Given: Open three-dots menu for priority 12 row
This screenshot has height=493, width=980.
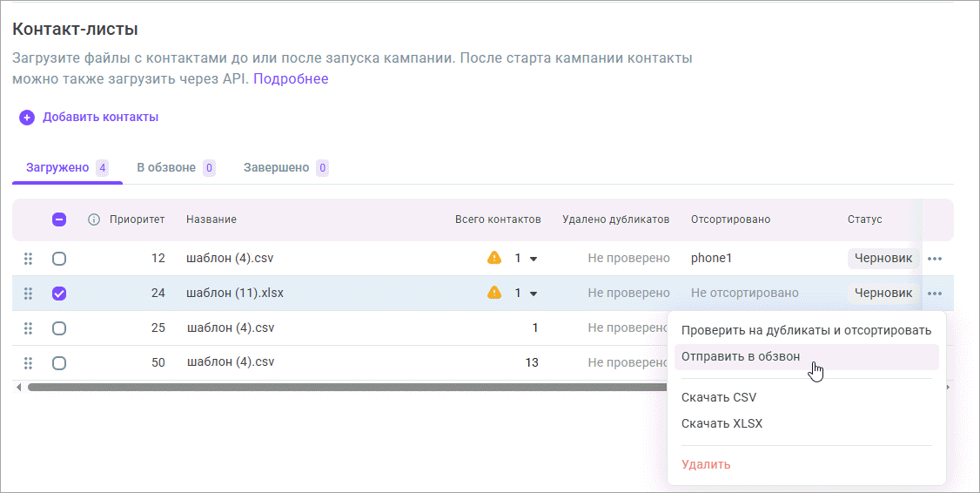Looking at the screenshot, I should tap(935, 259).
